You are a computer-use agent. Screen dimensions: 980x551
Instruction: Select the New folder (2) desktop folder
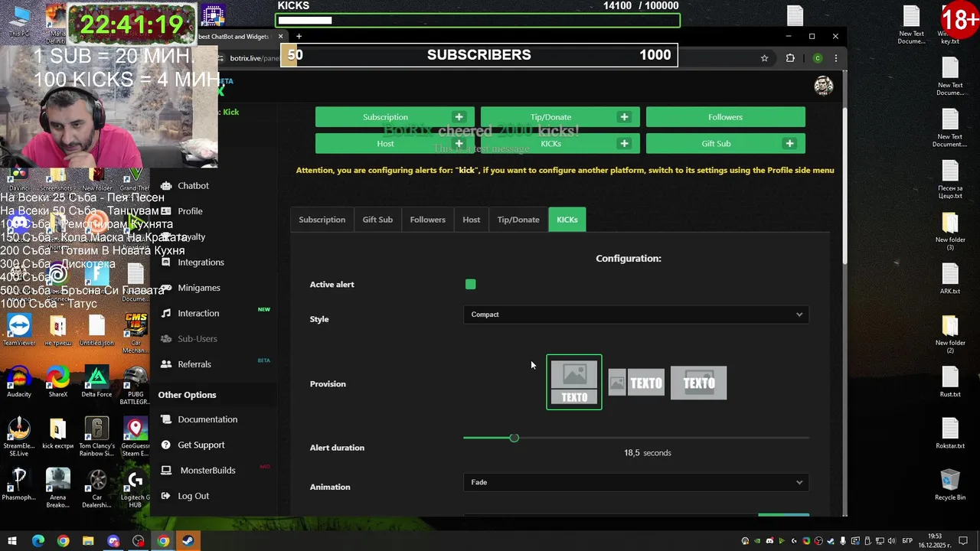click(x=950, y=334)
